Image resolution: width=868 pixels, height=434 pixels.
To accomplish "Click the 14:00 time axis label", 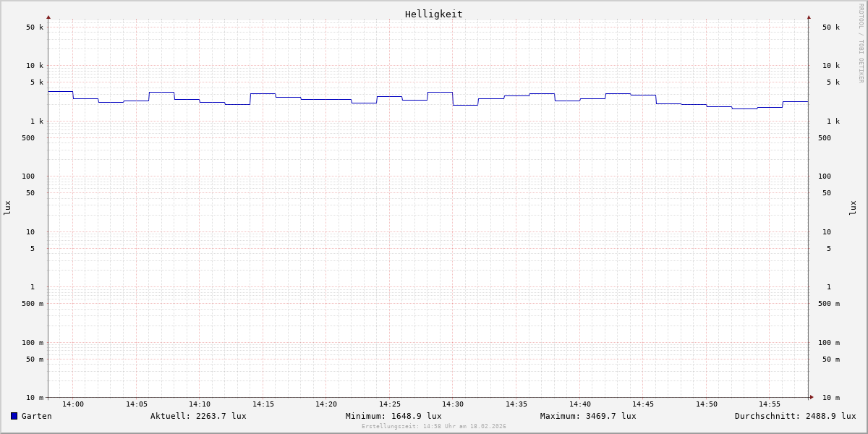I will (73, 404).
